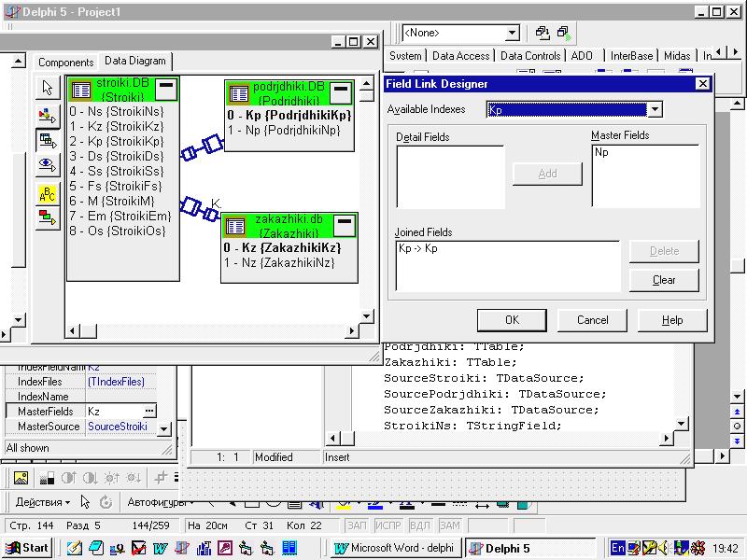Close the Field Link Designer dialog
This screenshot has width=747, height=560.
(x=703, y=84)
